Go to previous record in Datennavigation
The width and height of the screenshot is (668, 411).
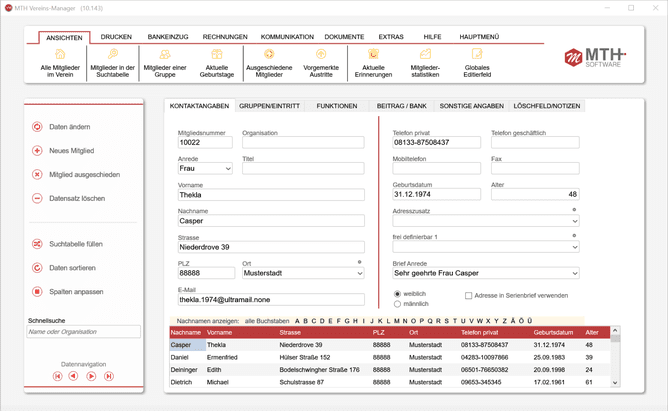click(x=73, y=376)
